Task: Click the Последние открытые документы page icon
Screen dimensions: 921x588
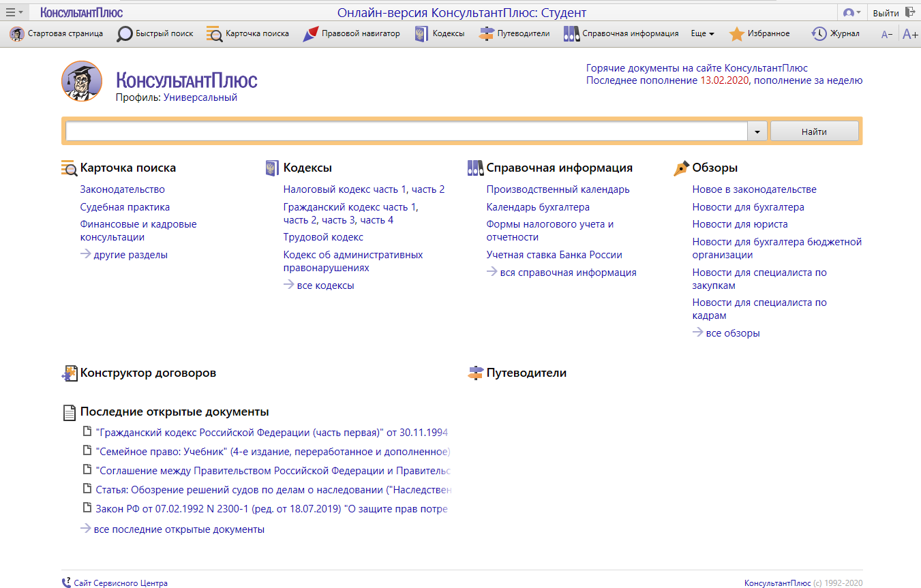Action: [x=69, y=412]
